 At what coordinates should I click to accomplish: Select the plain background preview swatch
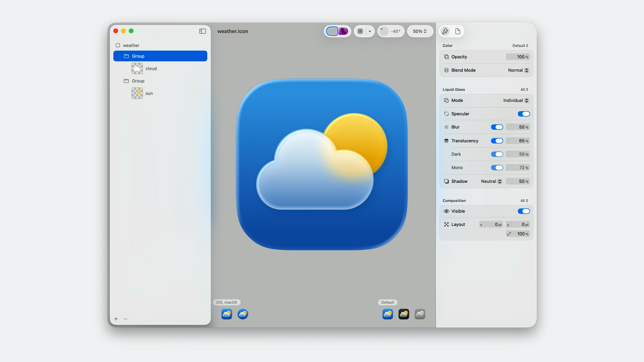point(332,31)
